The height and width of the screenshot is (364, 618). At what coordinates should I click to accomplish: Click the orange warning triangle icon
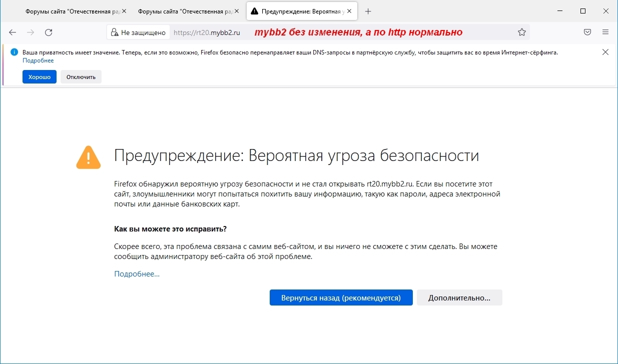click(89, 157)
